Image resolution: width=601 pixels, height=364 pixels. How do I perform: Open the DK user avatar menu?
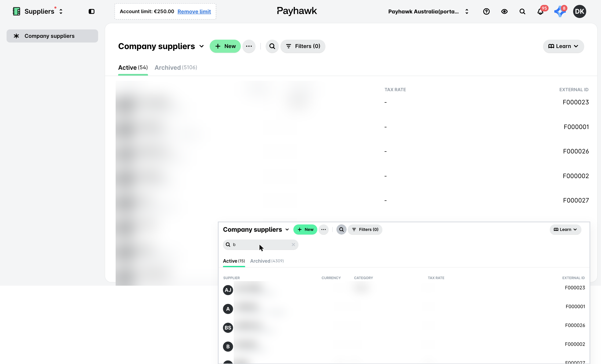pos(580,12)
